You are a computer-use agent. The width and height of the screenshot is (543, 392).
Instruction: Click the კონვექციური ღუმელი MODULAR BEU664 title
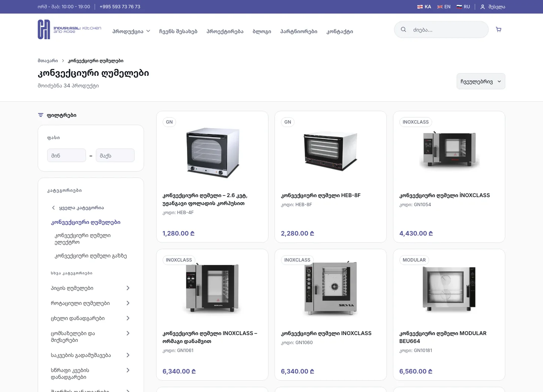tap(443, 337)
